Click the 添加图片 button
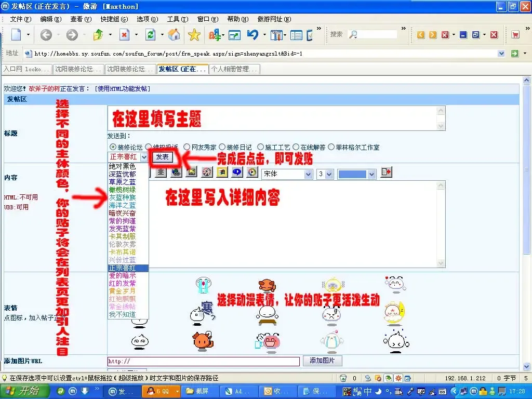This screenshot has width=532, height=399. click(x=322, y=361)
